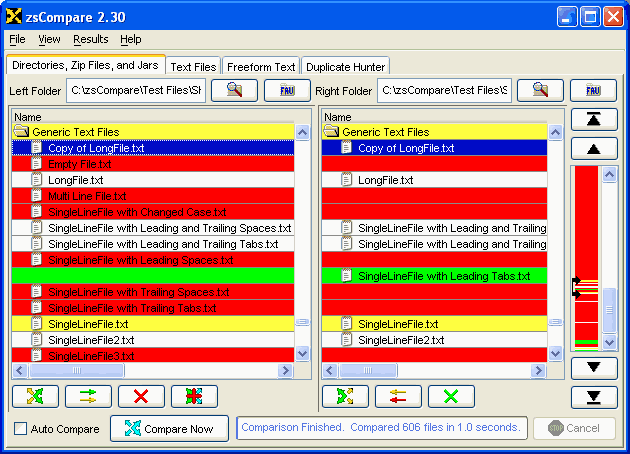Click the left pane Name column header
This screenshot has width=630, height=454.
[153, 117]
